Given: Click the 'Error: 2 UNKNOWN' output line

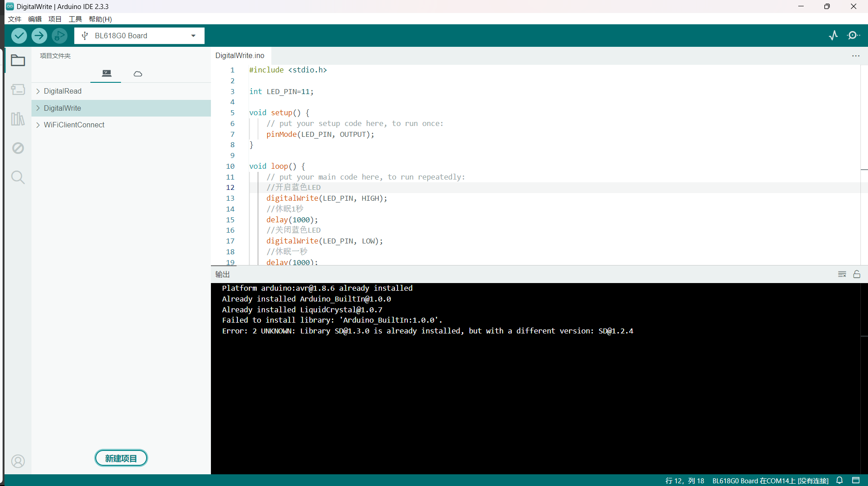Looking at the screenshot, I should click(427, 331).
